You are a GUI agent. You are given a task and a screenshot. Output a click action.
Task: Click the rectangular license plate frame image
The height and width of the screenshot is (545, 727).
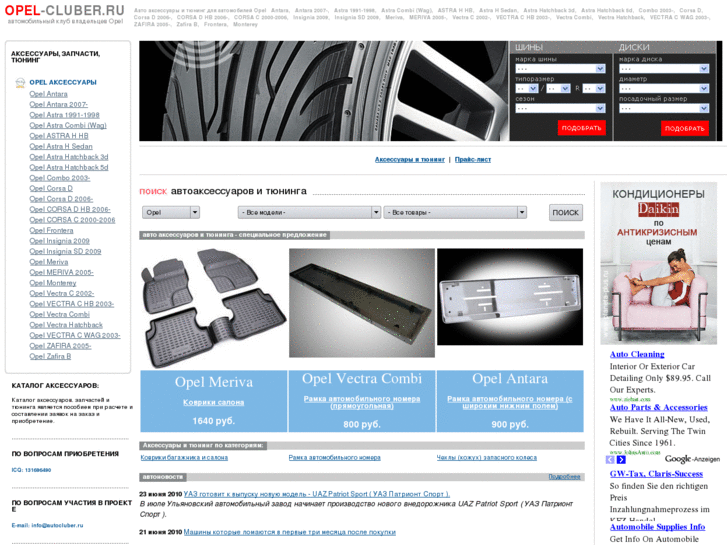click(362, 303)
